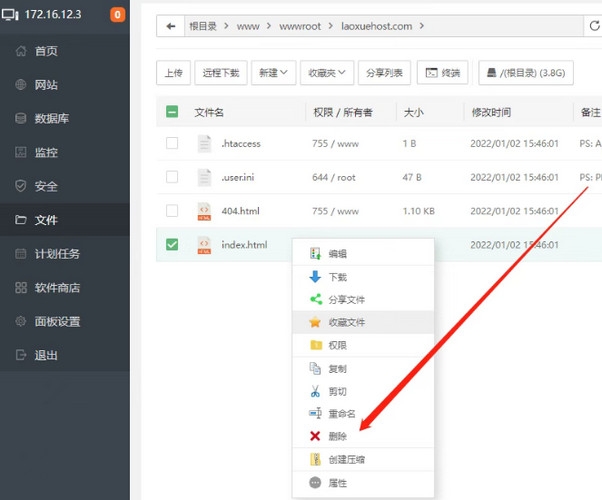Screen dimensions: 602x500
Task: Click the orange notification badge 0
Action: 117,14
